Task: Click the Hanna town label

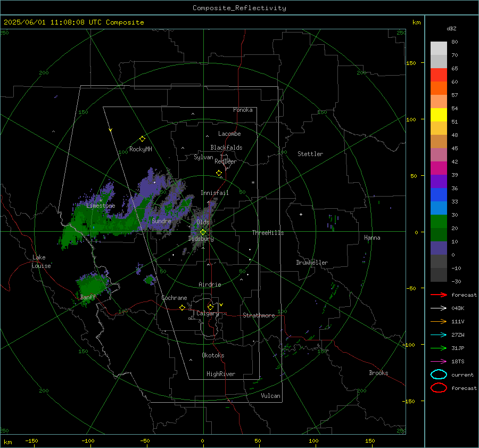Action: pyautogui.click(x=372, y=238)
